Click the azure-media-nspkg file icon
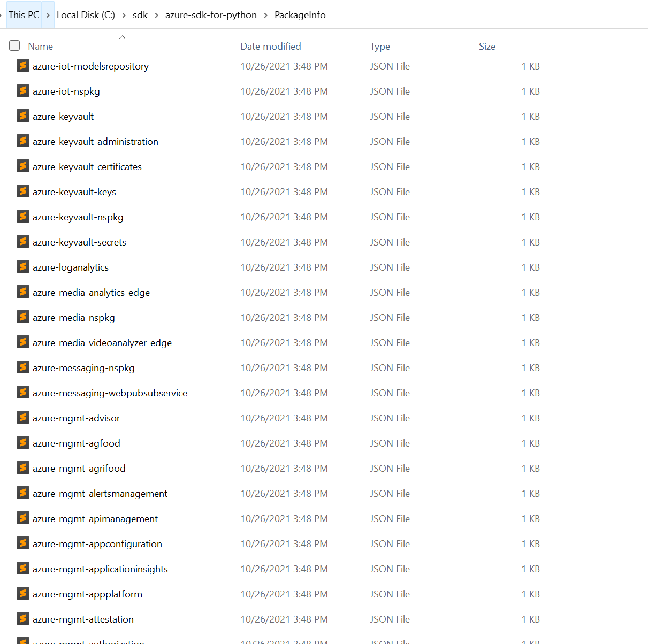This screenshot has height=644, width=648. [23, 317]
